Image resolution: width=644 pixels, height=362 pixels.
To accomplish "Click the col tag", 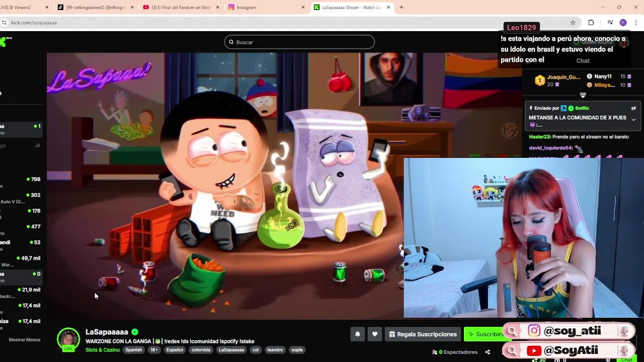I will pos(256,350).
